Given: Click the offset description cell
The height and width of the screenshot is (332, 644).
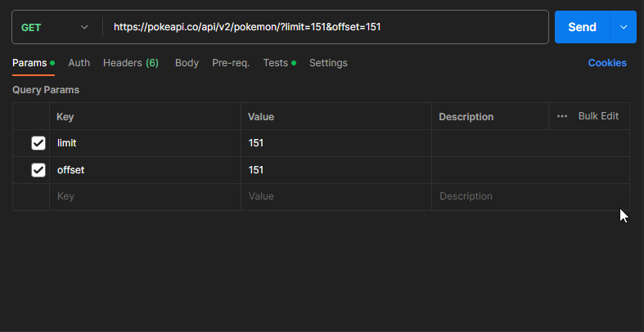Looking at the screenshot, I should (530, 170).
